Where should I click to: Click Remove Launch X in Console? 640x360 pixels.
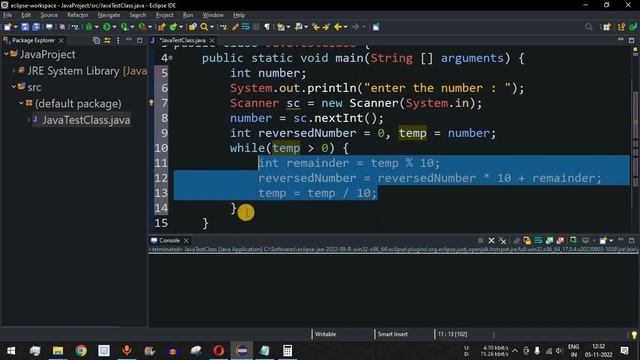coord(491,241)
